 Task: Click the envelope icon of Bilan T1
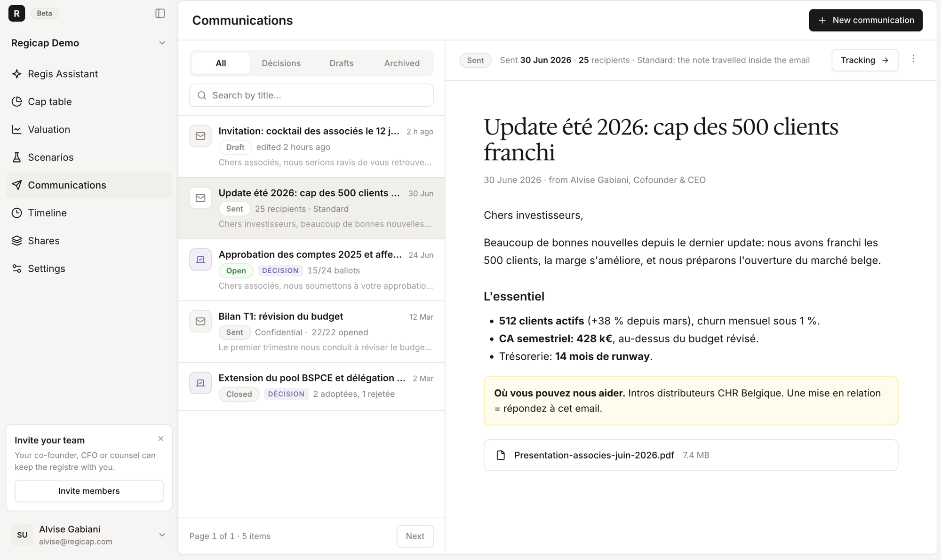pyautogui.click(x=200, y=321)
